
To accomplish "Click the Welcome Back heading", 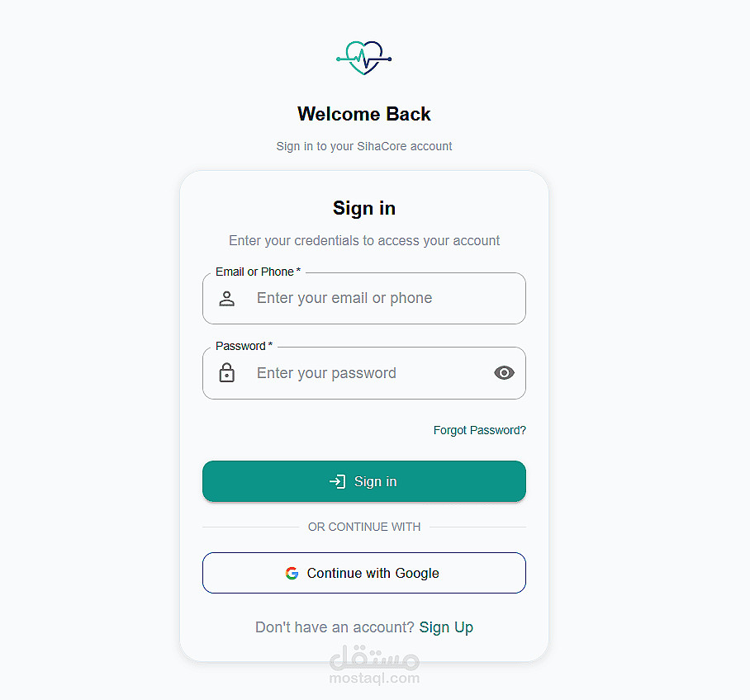I will tap(364, 114).
